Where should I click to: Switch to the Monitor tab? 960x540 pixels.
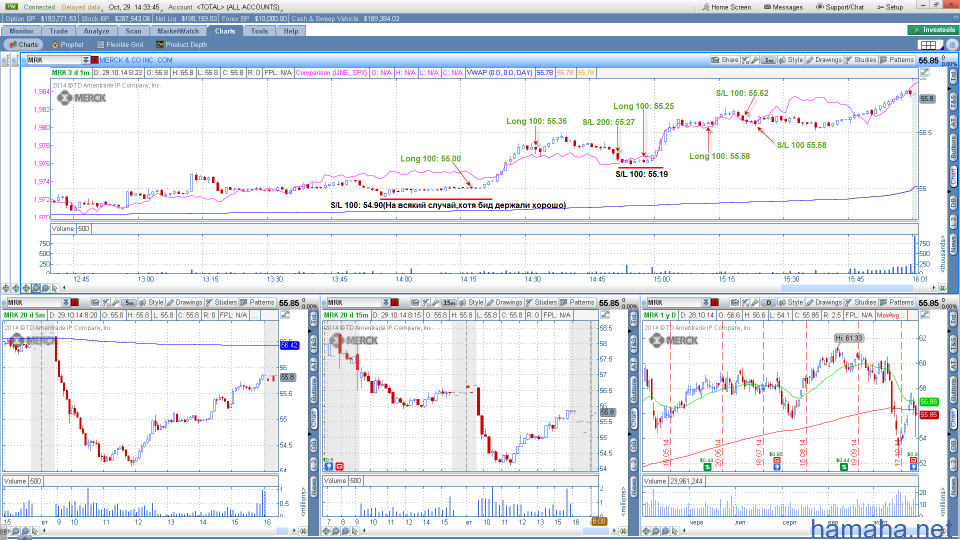tap(21, 31)
